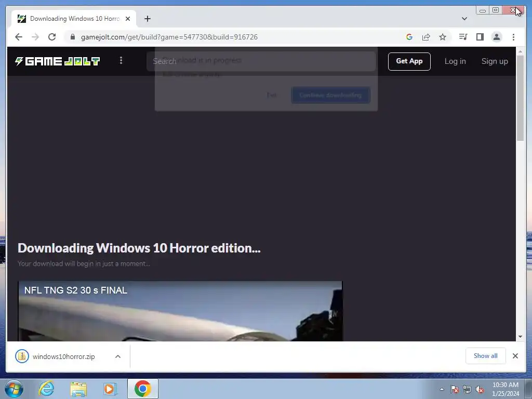Open the Log in link
Viewport: 532px width, 399px height.
point(455,61)
